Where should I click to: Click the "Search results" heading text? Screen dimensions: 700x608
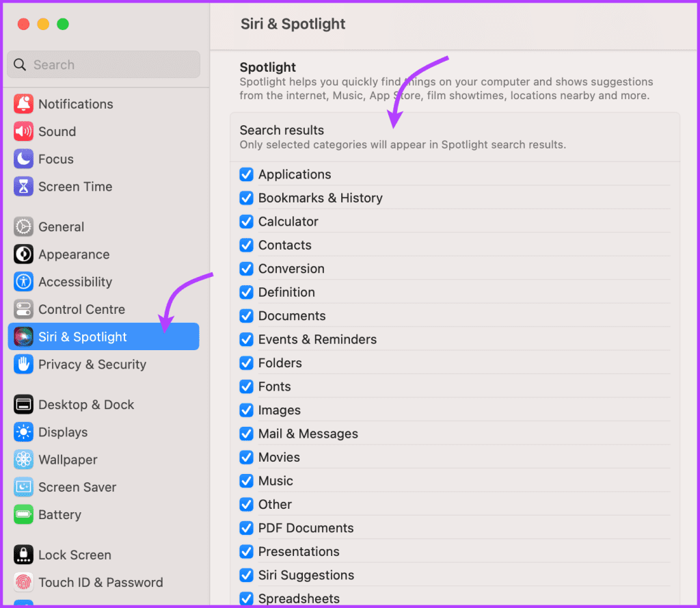point(282,131)
